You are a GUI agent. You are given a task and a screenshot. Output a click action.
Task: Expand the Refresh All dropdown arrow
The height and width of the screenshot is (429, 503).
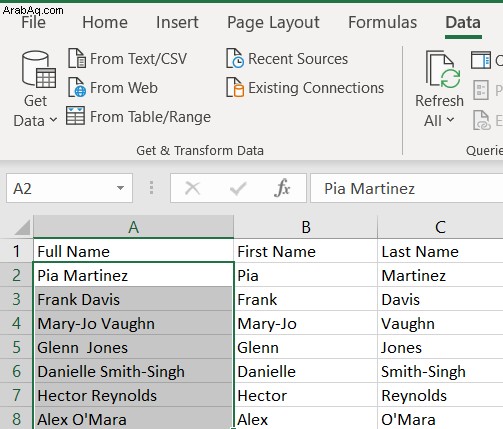click(450, 120)
